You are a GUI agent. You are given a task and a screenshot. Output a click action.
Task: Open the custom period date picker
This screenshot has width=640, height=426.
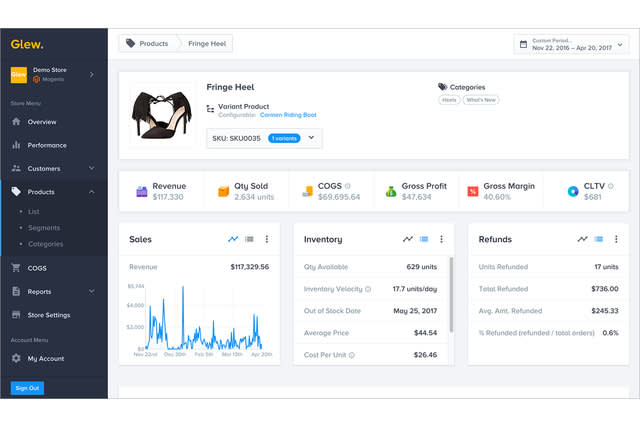point(570,44)
